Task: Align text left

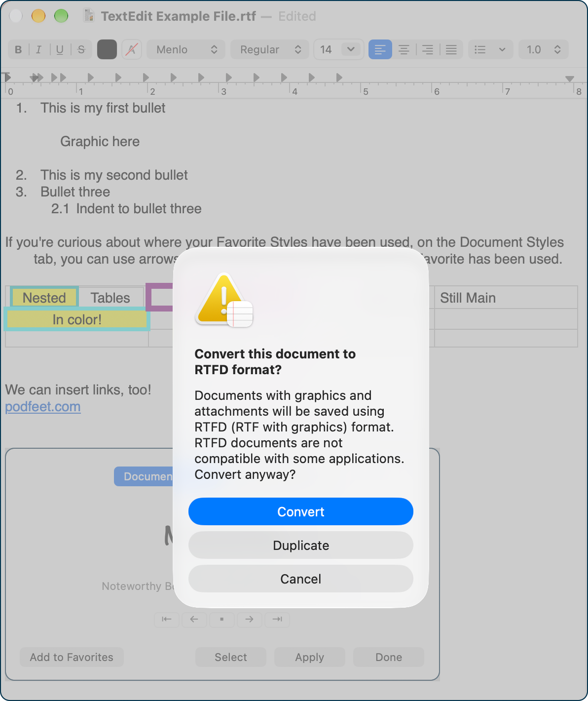Action: 380,49
